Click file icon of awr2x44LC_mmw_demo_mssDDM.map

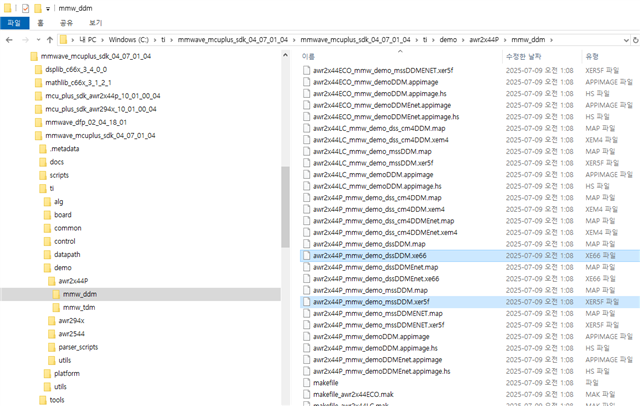[307, 151]
